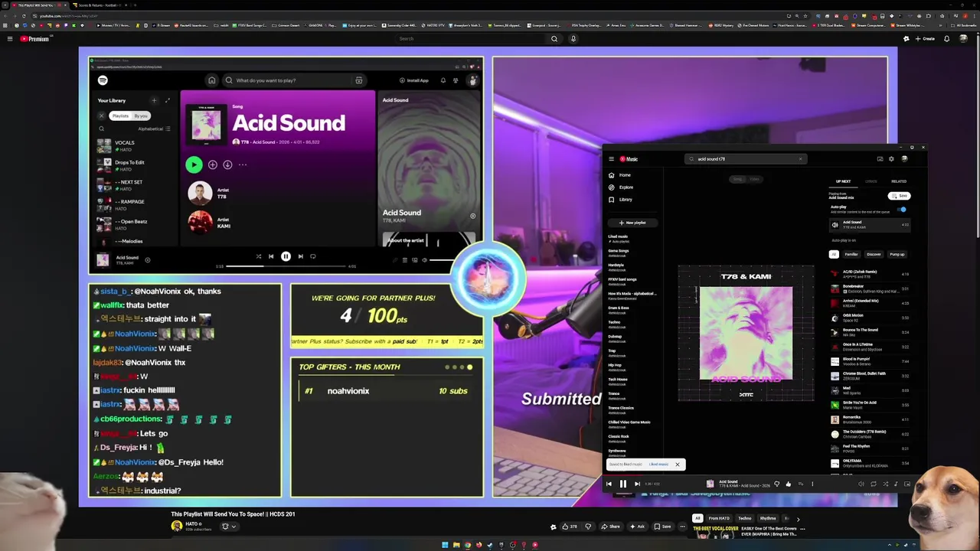Adjust the Spotify volume slider
Screen dimensions: 980x551
coord(440,260)
